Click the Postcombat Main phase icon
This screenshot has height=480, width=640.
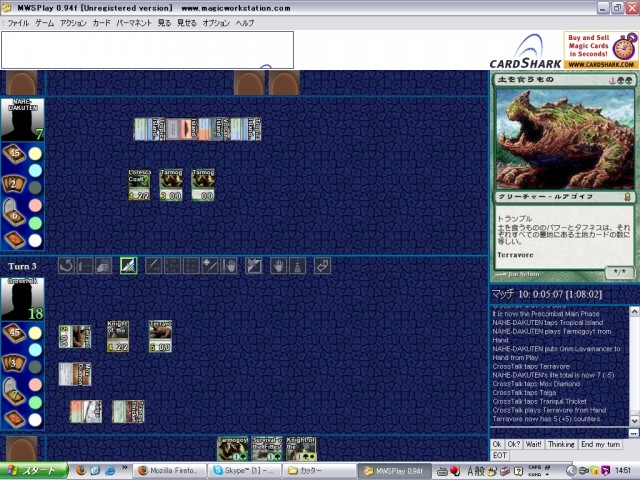coord(253,266)
